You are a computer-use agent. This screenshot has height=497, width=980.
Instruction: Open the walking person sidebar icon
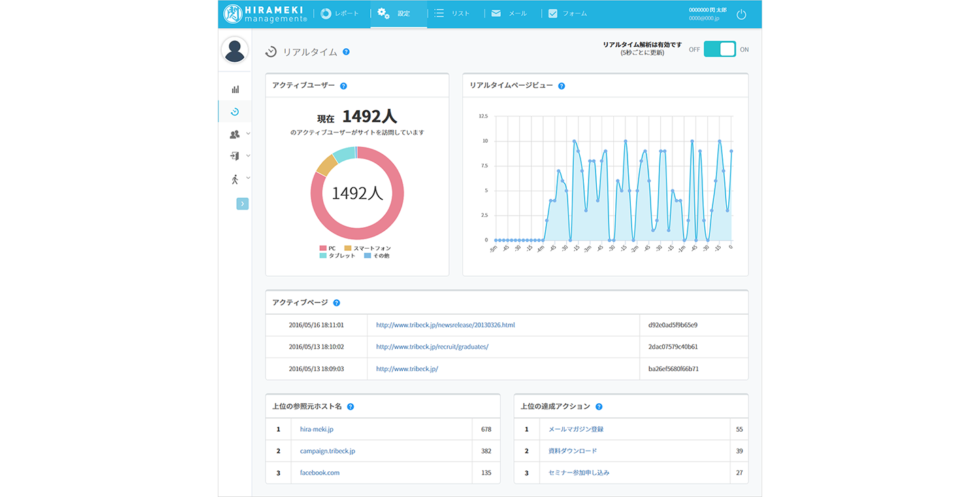pos(235,179)
